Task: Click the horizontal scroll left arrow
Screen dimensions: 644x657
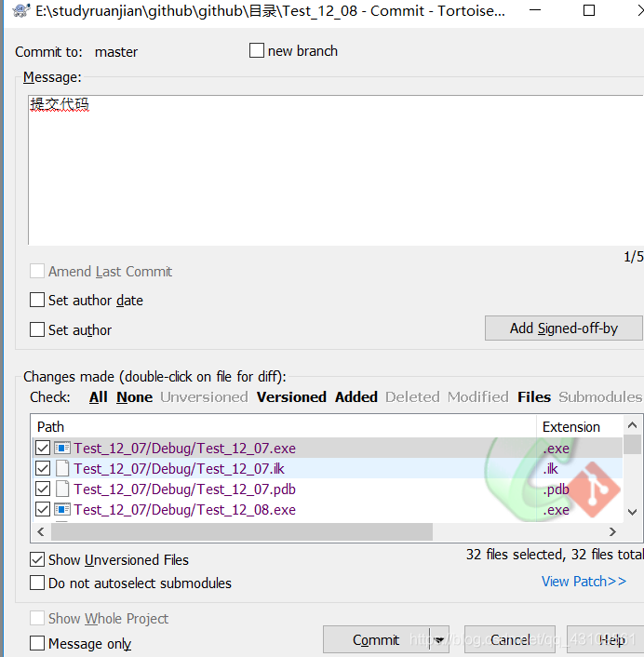Action: point(41,531)
